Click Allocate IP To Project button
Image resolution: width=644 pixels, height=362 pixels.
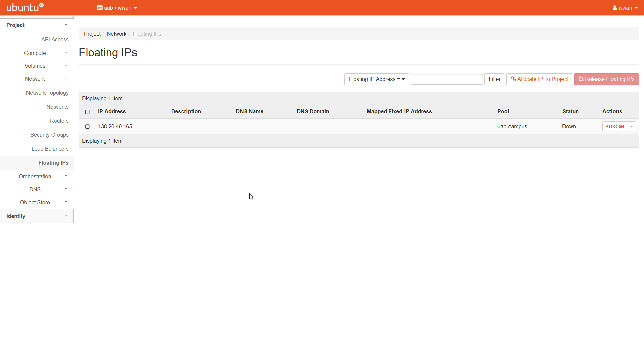coord(540,79)
